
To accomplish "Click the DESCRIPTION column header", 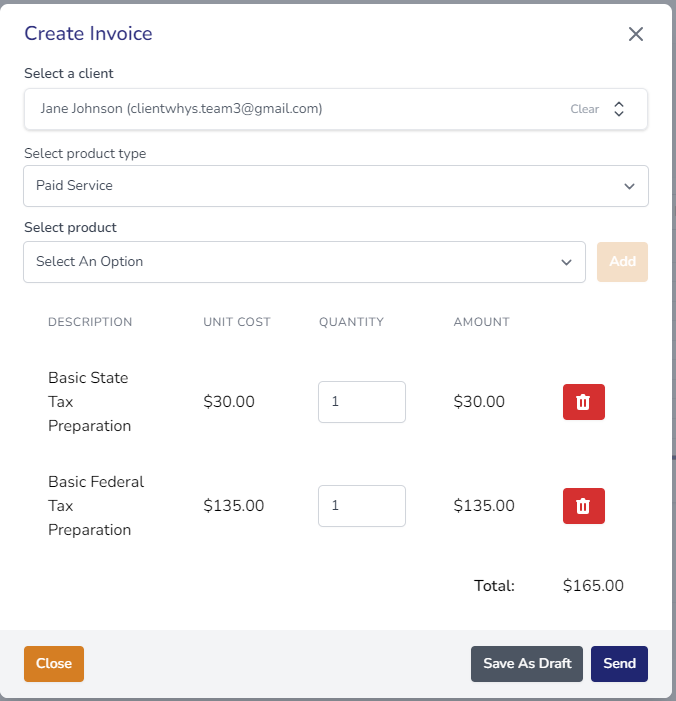I will coord(90,322).
